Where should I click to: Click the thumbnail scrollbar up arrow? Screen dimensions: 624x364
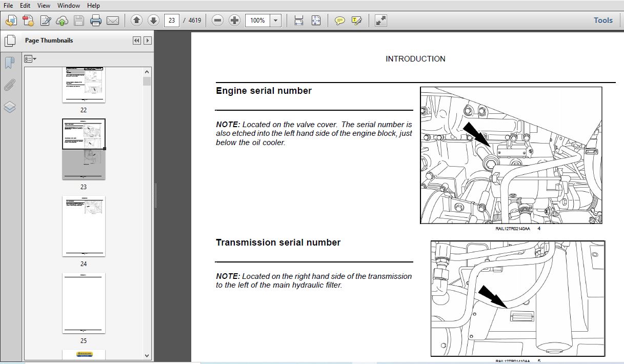(147, 72)
